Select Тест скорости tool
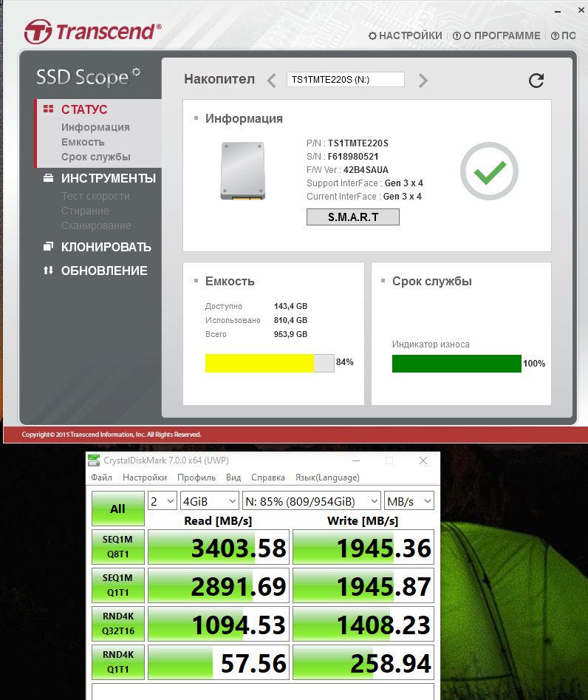Viewport: 588px width, 700px height. point(95,196)
